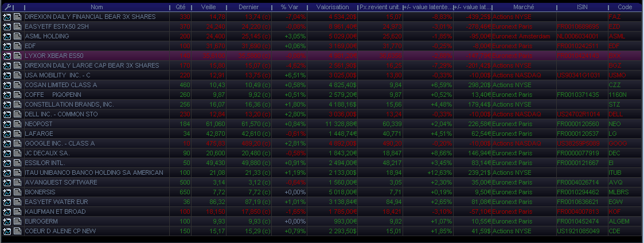
Task: Open the wrench settings icon in table header
Action: [8, 7]
